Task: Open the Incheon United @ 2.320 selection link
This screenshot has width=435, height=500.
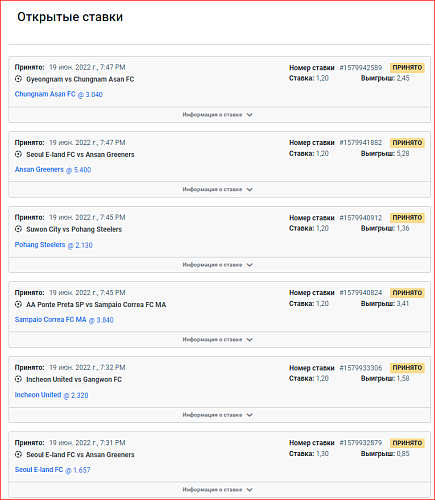Action: [51, 395]
